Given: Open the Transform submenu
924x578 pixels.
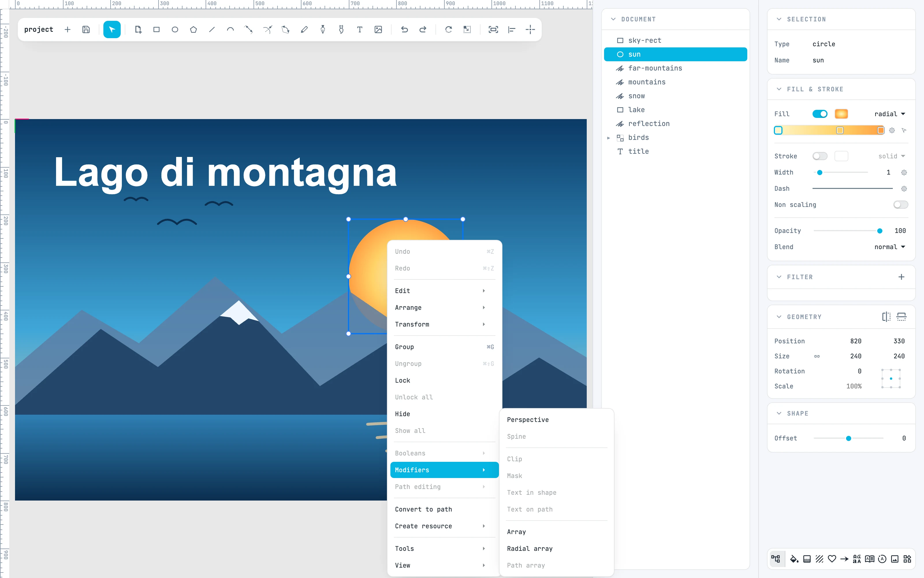Looking at the screenshot, I should 444,324.
